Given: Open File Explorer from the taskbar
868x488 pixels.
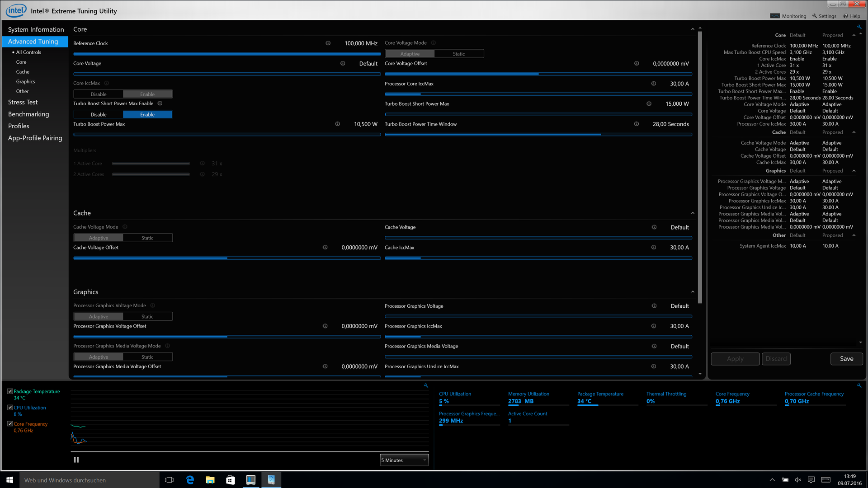Looking at the screenshot, I should coord(210,480).
